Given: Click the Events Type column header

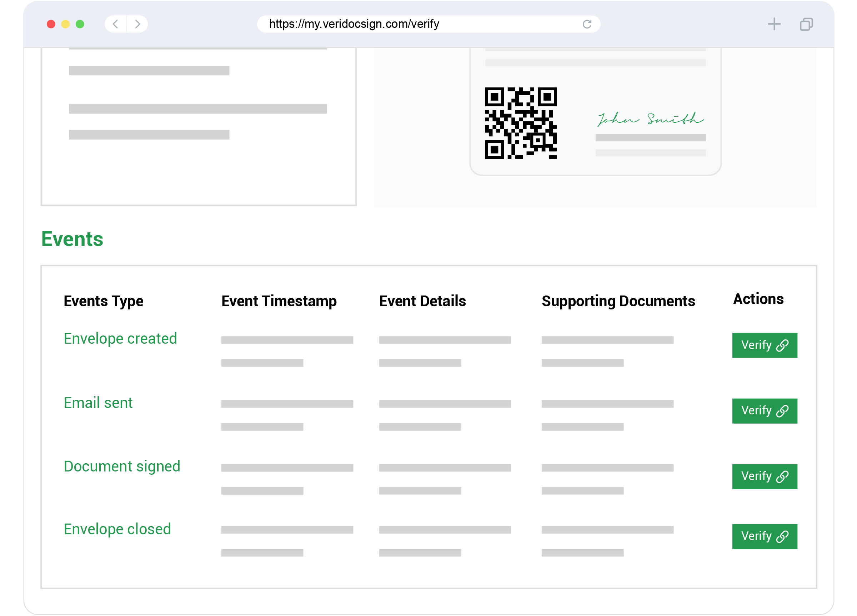Looking at the screenshot, I should point(103,301).
